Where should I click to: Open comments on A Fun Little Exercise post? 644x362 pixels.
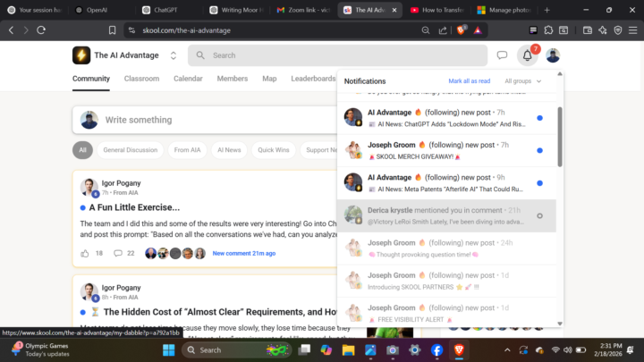(x=118, y=253)
